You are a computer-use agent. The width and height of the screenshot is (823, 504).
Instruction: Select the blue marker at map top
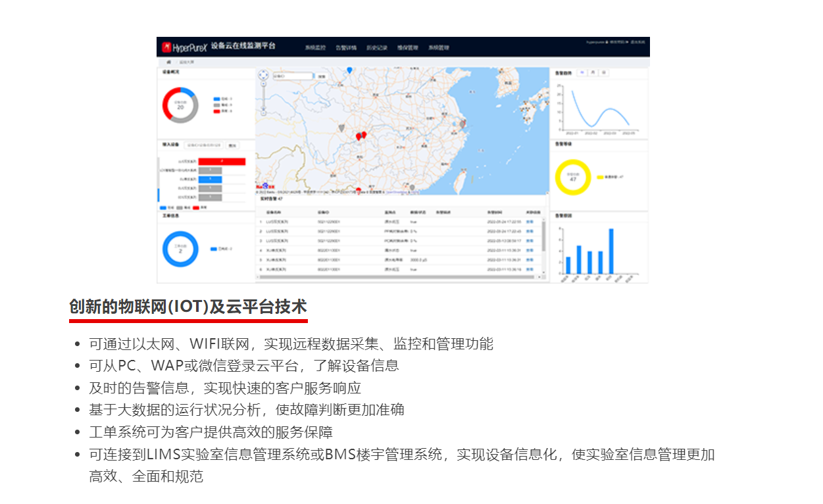tap(349, 70)
